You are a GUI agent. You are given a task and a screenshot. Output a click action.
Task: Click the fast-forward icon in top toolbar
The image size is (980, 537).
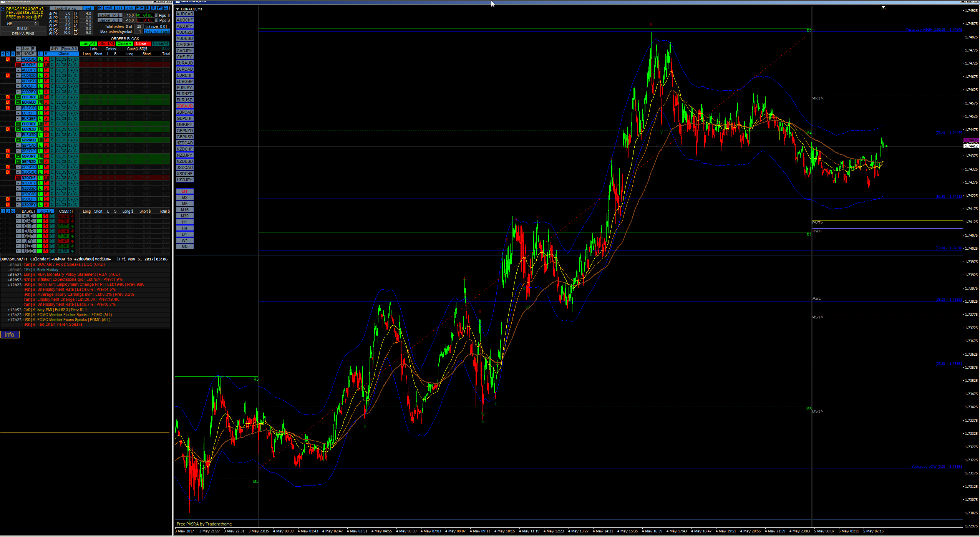100,8
